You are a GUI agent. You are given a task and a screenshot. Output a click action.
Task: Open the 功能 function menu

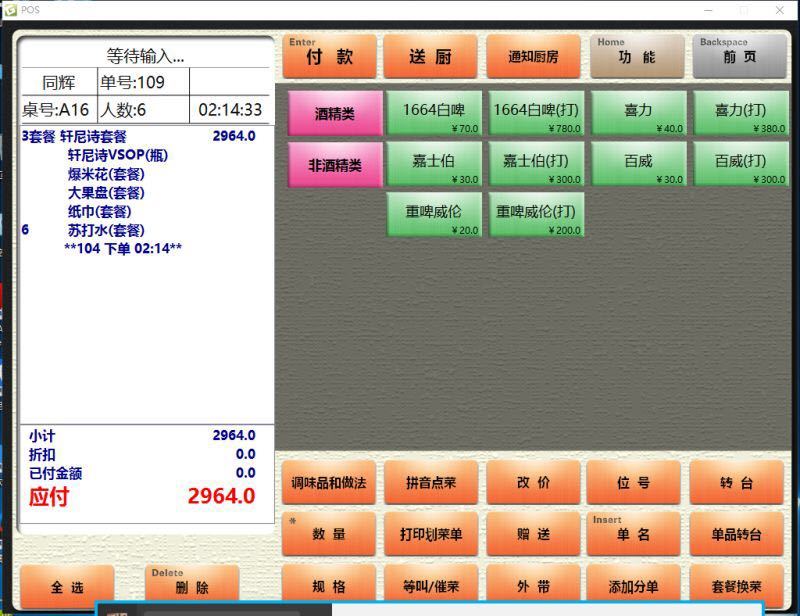click(x=636, y=57)
